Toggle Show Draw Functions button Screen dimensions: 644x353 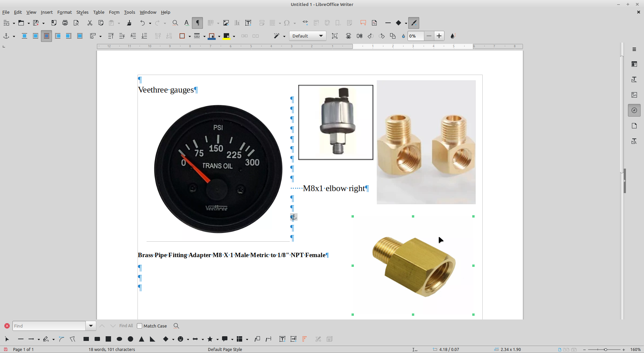point(414,23)
